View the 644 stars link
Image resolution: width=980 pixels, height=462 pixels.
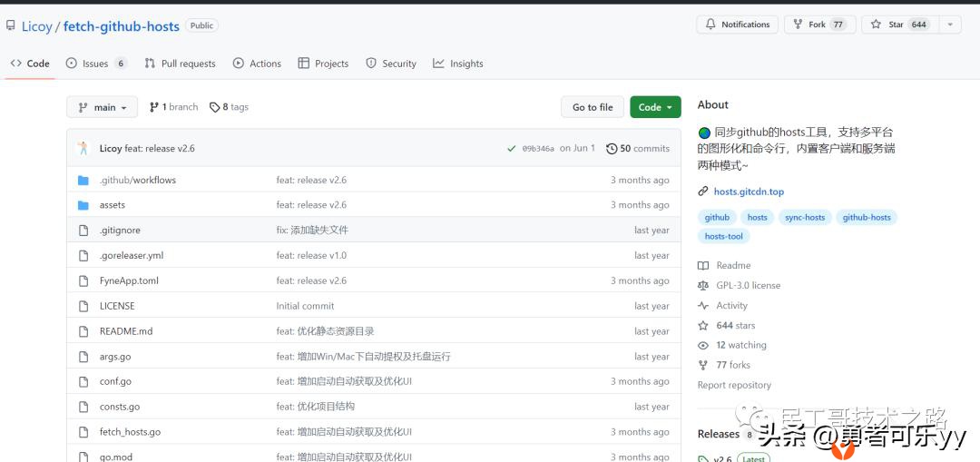(726, 326)
